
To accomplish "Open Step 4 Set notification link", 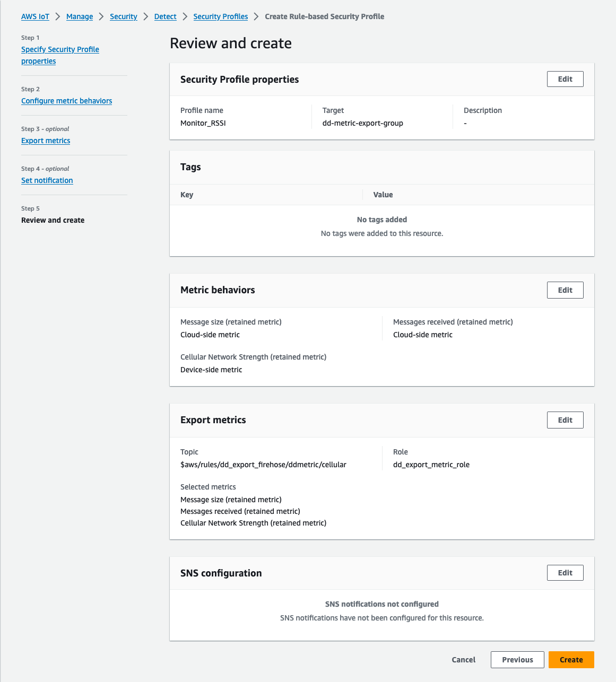I will [47, 180].
